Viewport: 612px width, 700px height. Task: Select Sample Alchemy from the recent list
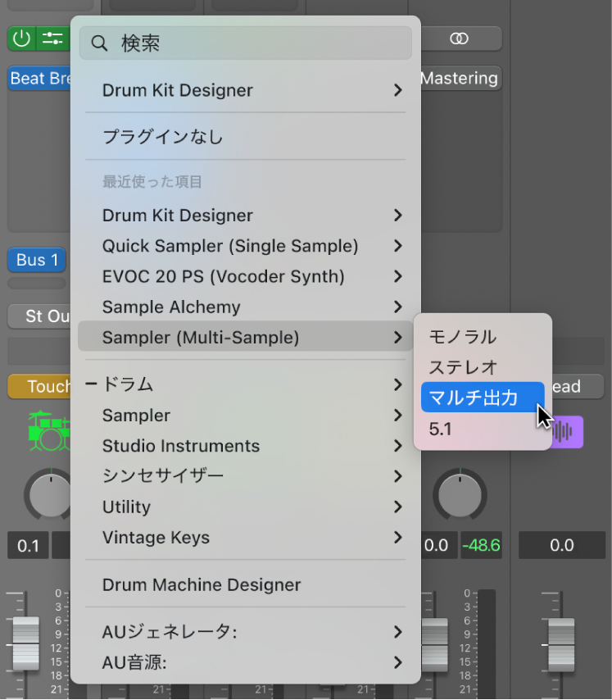coord(170,307)
